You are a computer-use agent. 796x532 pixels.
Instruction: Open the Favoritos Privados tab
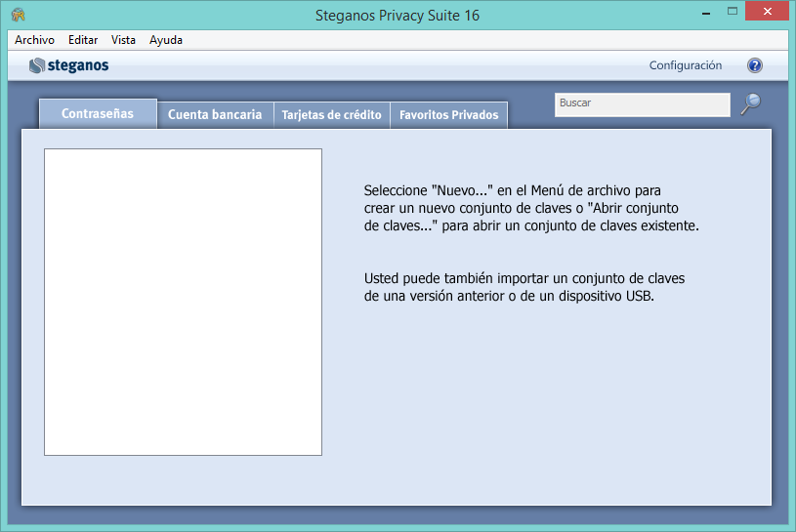pyautogui.click(x=448, y=114)
